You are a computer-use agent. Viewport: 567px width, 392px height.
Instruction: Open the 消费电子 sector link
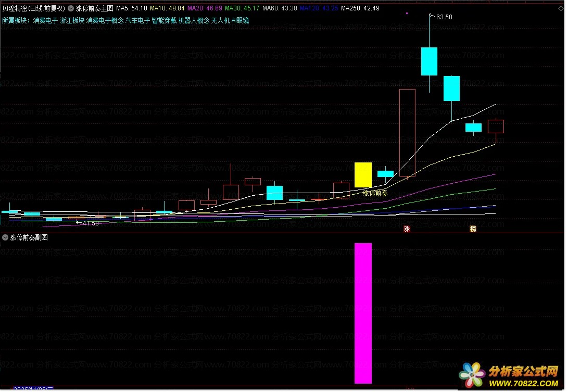point(45,21)
